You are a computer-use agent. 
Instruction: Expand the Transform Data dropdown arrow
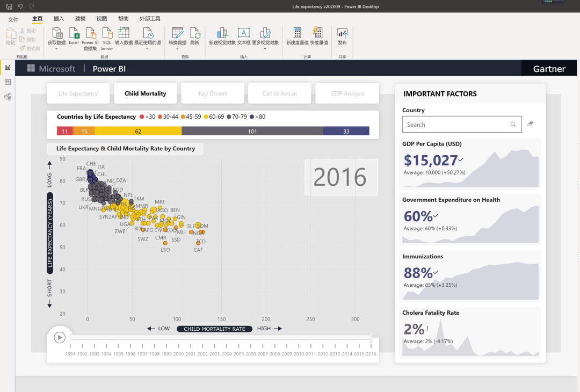178,49
